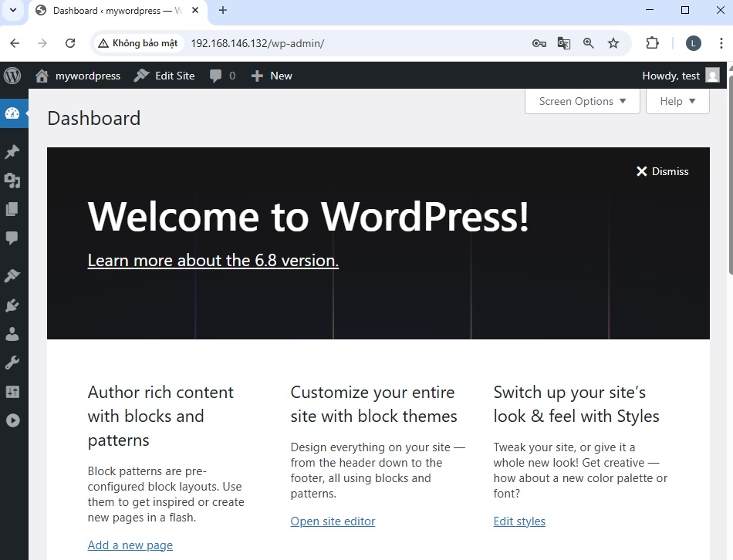
Task: Open the Comments speech bubble in sidebar
Action: click(12, 238)
